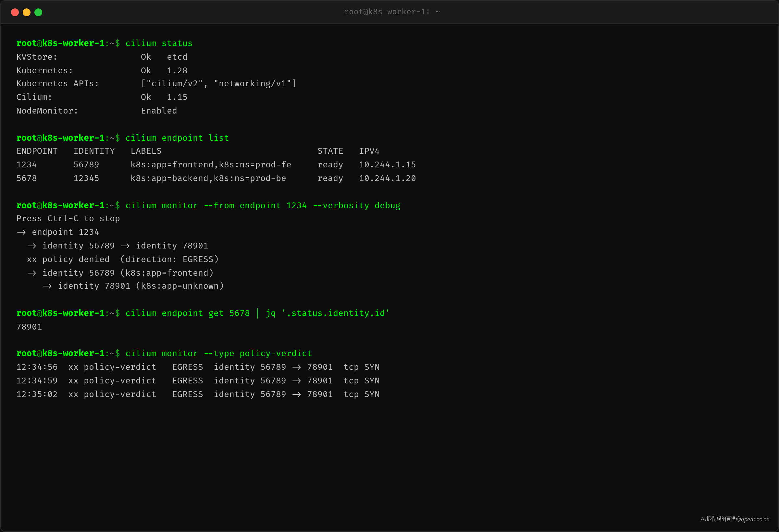Click IP address 10.244.1.20

coord(388,178)
